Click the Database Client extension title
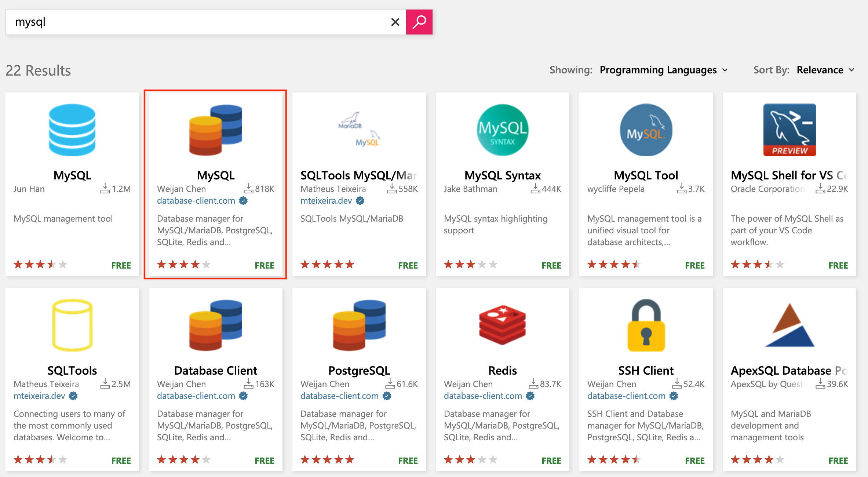868x477 pixels. coord(215,370)
